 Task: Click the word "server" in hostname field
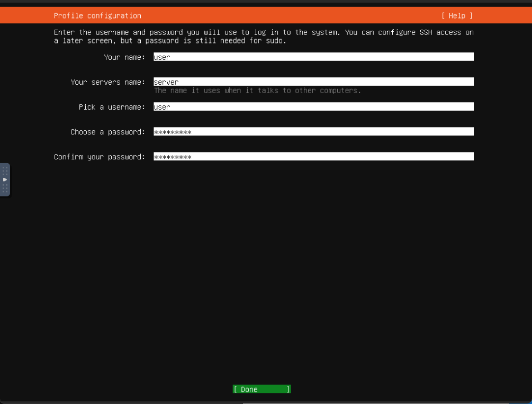point(166,82)
